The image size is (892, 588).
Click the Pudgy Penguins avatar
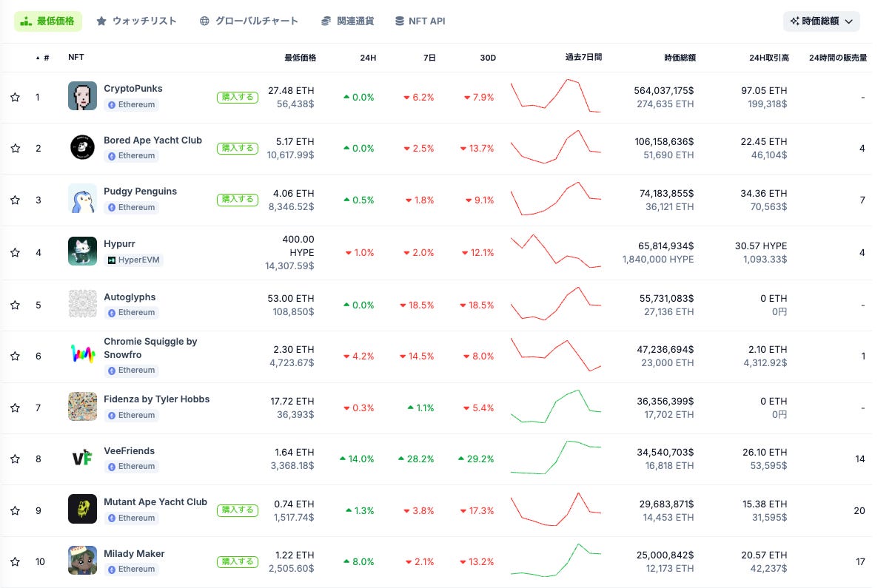[x=82, y=198]
